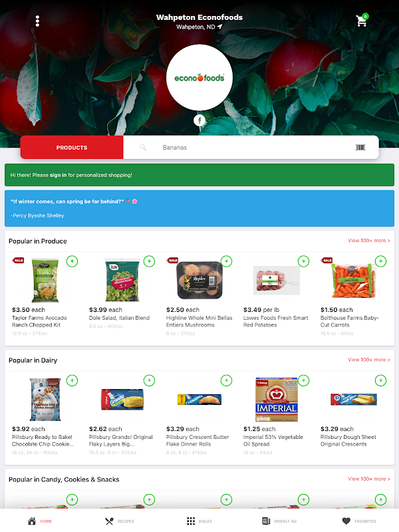399x532 pixels.
Task: Add Dole Salad Italian Blend to cart
Action: pyautogui.click(x=149, y=261)
